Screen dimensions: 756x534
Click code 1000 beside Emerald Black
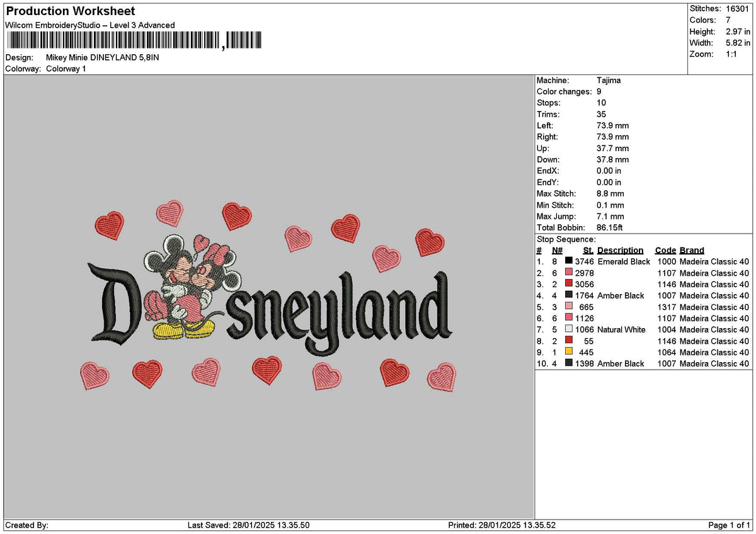pos(667,261)
